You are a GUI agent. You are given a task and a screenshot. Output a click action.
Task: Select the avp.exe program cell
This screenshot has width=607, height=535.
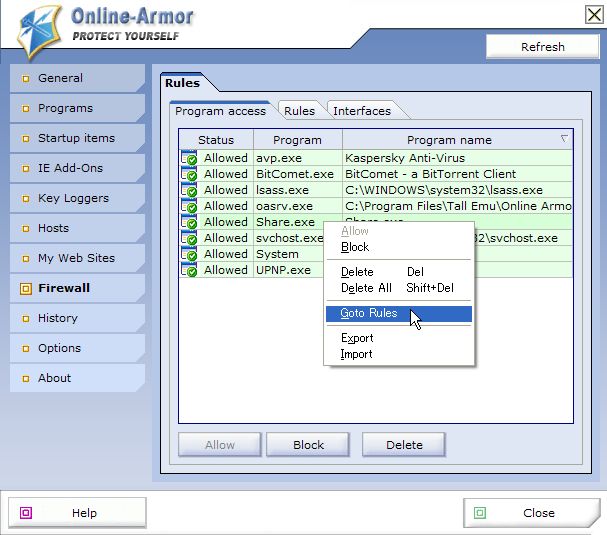click(x=298, y=158)
